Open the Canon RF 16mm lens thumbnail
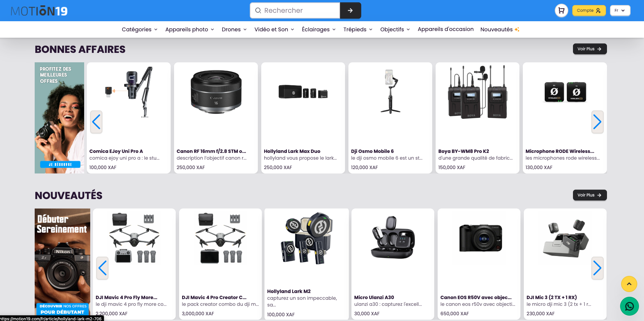 click(216, 93)
